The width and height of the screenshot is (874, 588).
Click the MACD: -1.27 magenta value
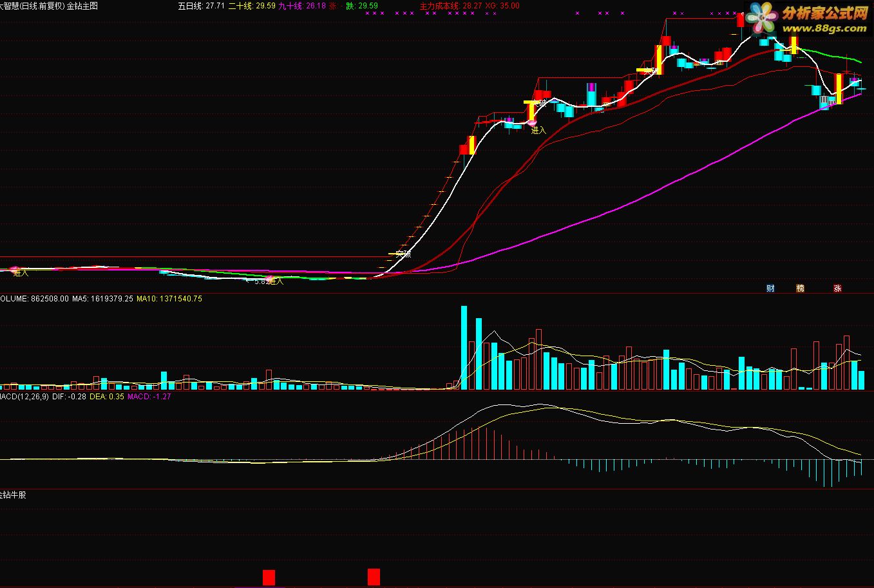pos(149,397)
